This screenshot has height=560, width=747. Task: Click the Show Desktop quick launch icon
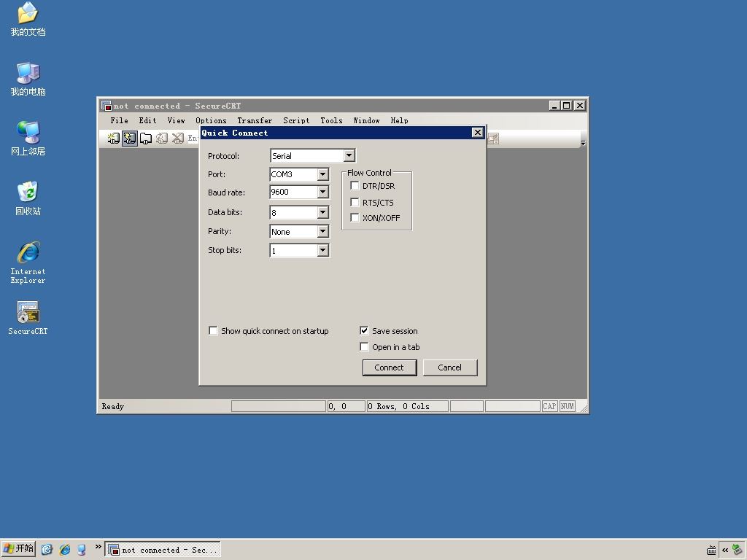pyautogui.click(x=82, y=550)
